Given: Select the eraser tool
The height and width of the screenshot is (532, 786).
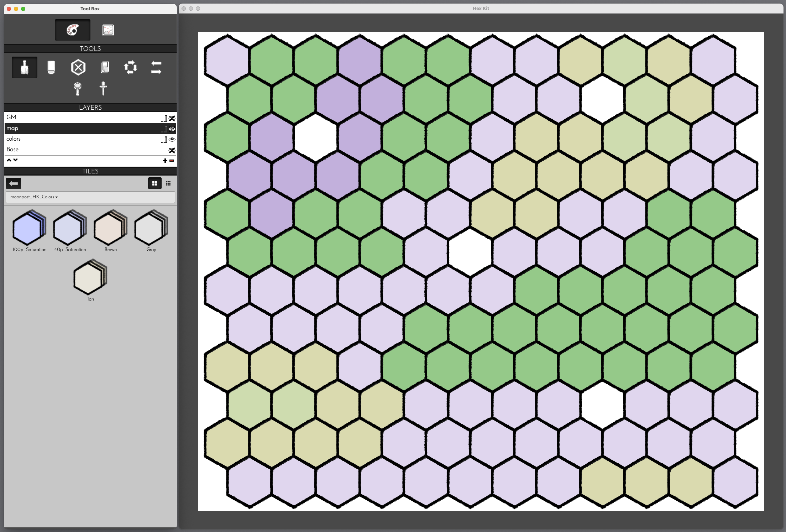Looking at the screenshot, I should click(x=51, y=67).
